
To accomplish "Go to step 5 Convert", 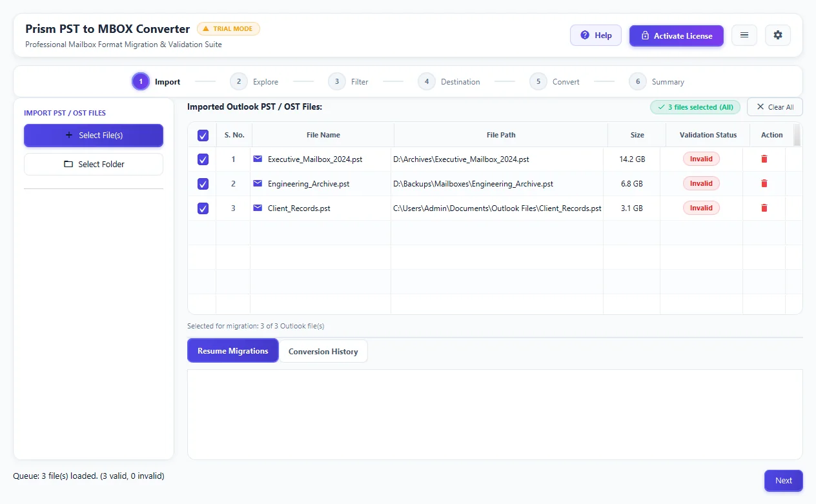I will [555, 82].
